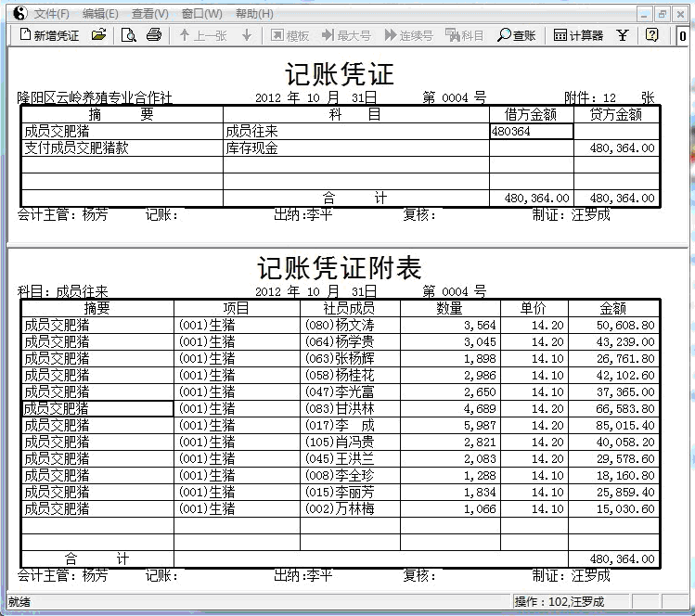Image resolution: width=695 pixels, height=616 pixels.
Task: Click the debit amount field containing 480364
Action: 531,132
